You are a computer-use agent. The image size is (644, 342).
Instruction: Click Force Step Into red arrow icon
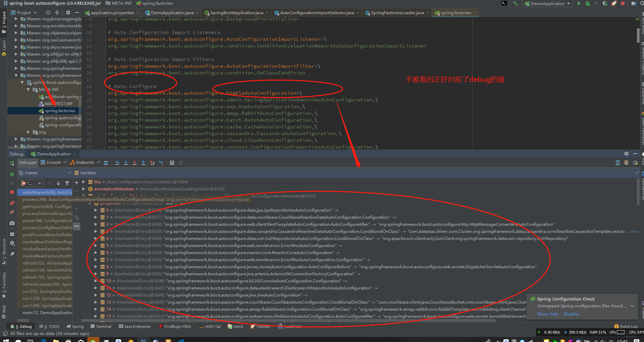pos(135,163)
